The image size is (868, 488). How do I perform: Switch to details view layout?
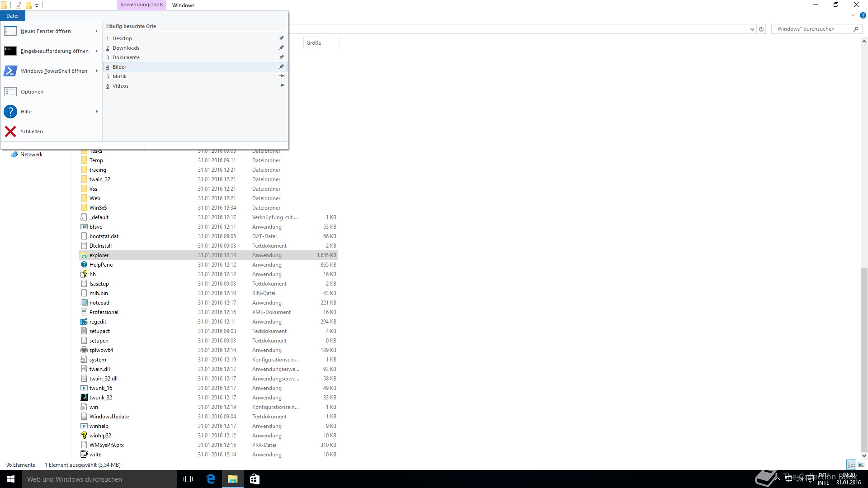[x=851, y=465]
